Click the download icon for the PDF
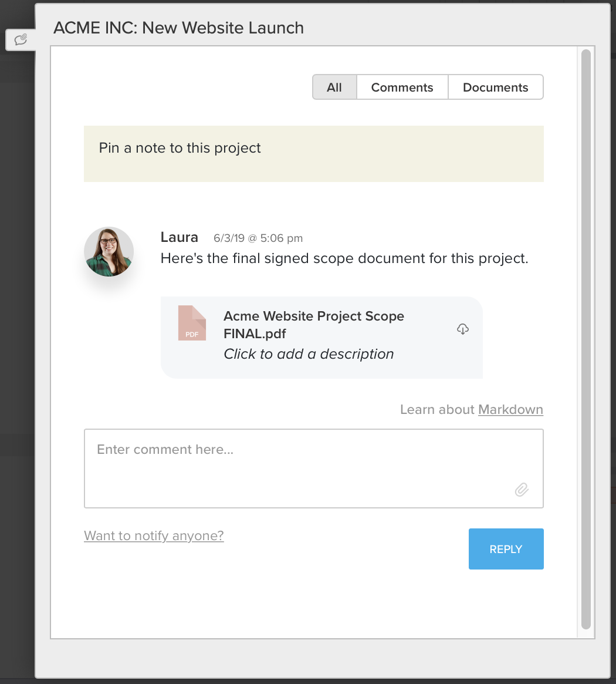This screenshot has height=684, width=616. (x=462, y=329)
